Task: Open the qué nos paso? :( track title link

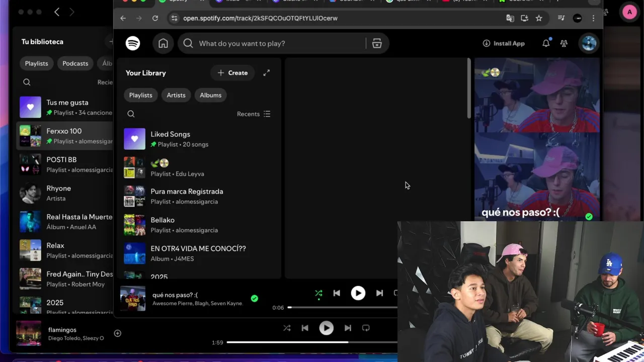Action: point(175,295)
